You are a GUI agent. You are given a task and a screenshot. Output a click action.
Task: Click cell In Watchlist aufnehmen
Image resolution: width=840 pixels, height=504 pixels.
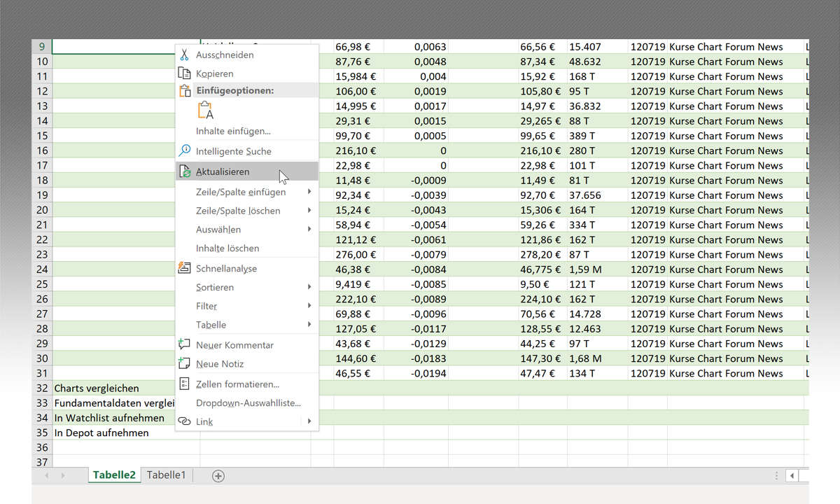tap(109, 418)
